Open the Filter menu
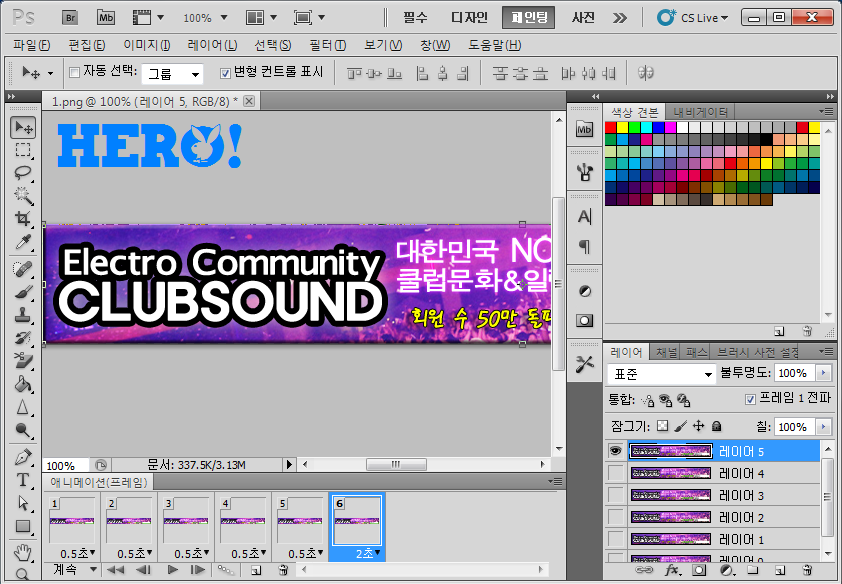 coord(328,45)
